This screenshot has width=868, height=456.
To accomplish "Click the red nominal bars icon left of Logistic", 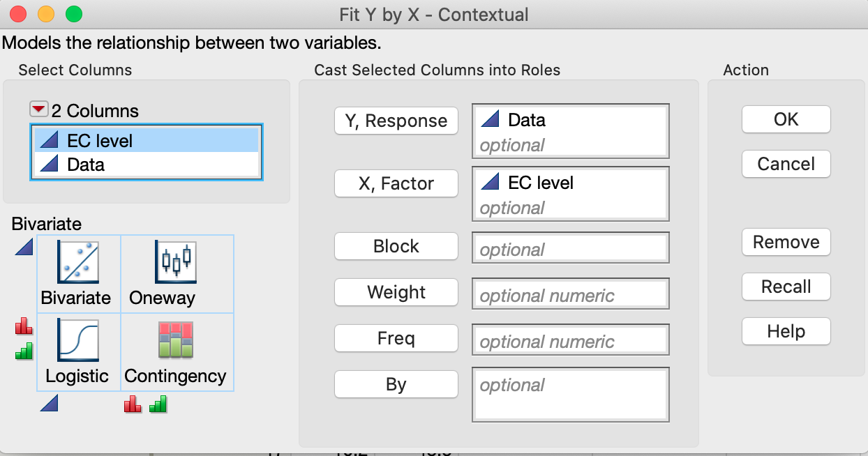I will 24,326.
